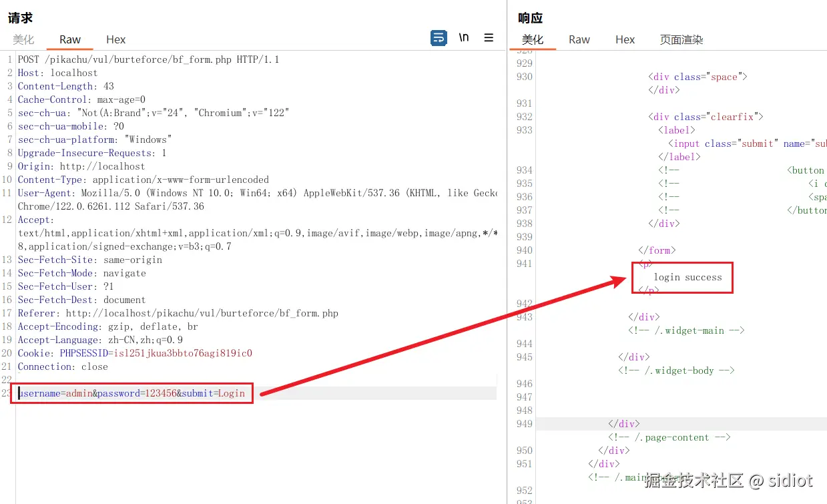Click the <!-- /.page-content --> comment
This screenshot has height=504, width=827.
669,437
